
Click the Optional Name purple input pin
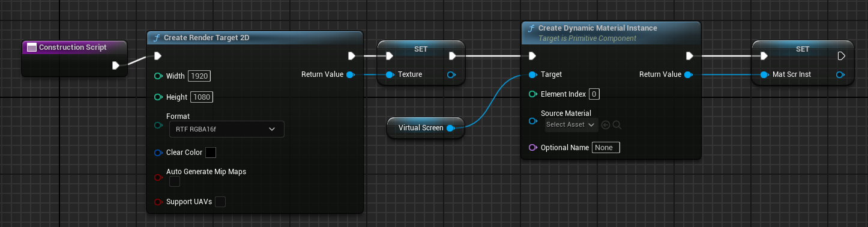[x=532, y=147]
